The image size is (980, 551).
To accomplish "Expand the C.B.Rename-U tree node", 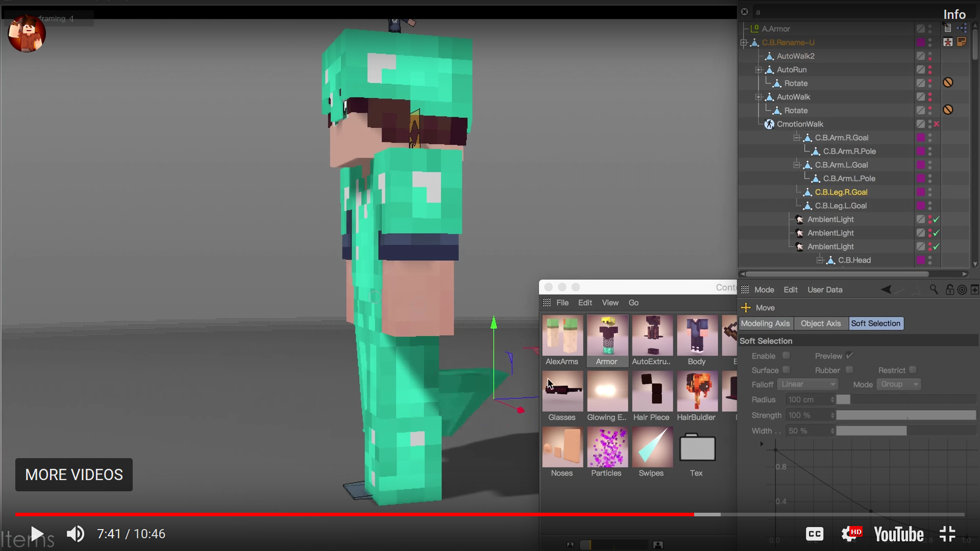I will click(744, 43).
